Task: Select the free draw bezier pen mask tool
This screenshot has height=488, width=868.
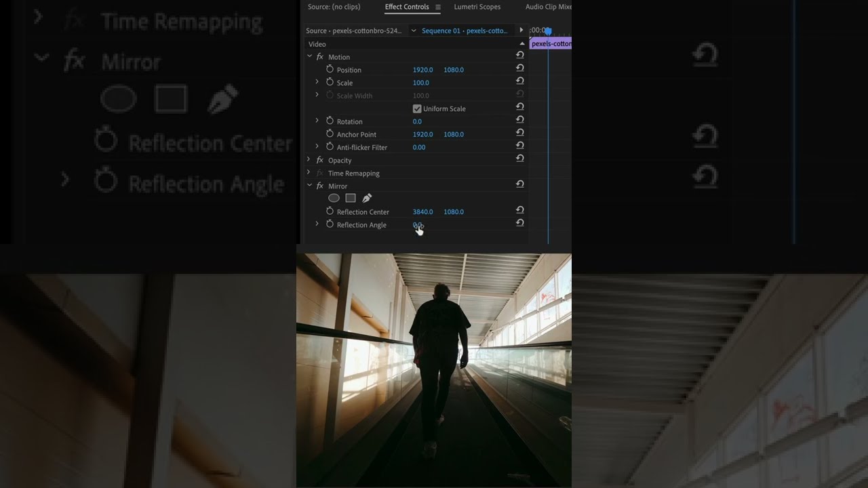Action: coord(367,198)
